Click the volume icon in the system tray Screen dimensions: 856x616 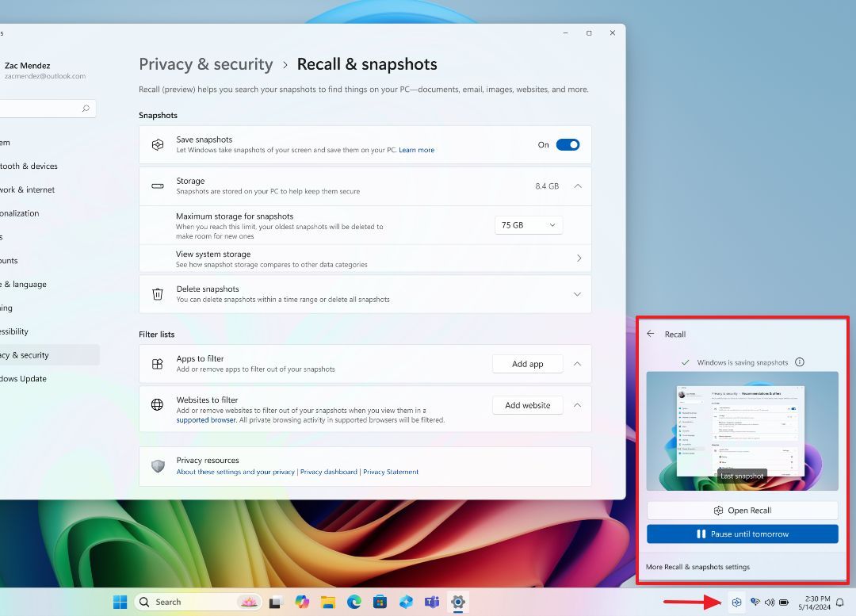[768, 602]
